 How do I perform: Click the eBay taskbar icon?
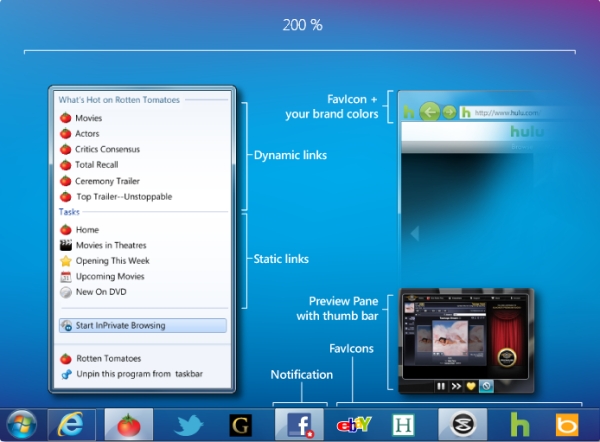coord(355,425)
